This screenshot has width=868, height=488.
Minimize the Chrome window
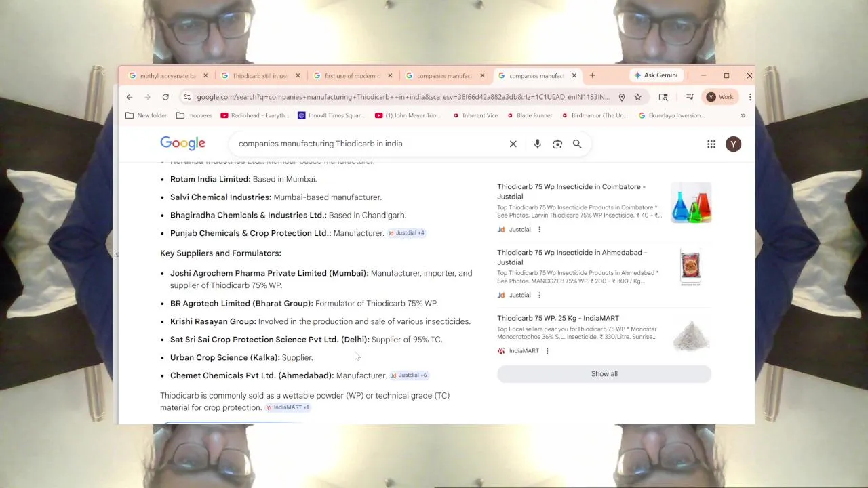point(703,75)
